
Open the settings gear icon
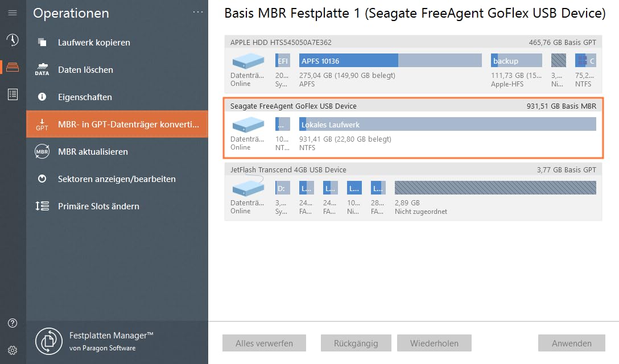13,350
